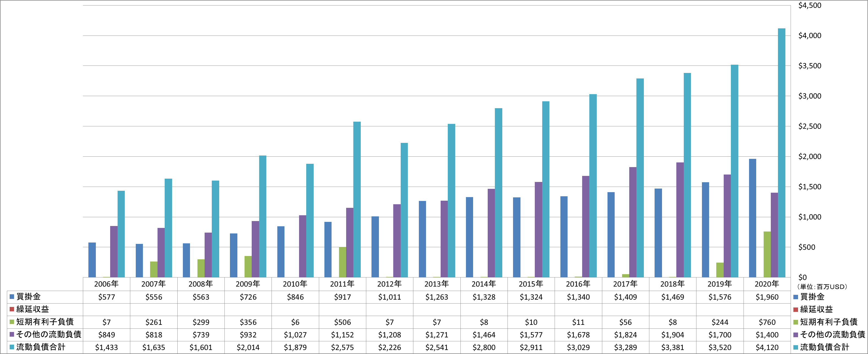Select the 2006年 category label
The image size is (868, 354).
click(x=107, y=284)
